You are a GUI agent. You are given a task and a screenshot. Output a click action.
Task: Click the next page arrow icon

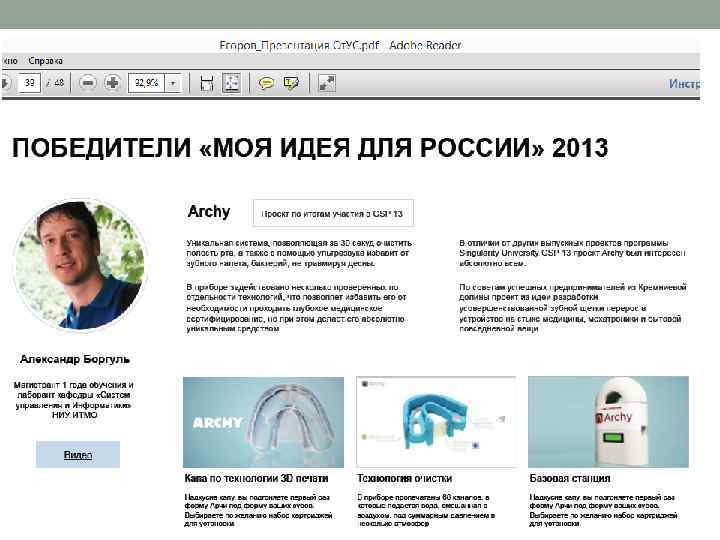[x=6, y=83]
